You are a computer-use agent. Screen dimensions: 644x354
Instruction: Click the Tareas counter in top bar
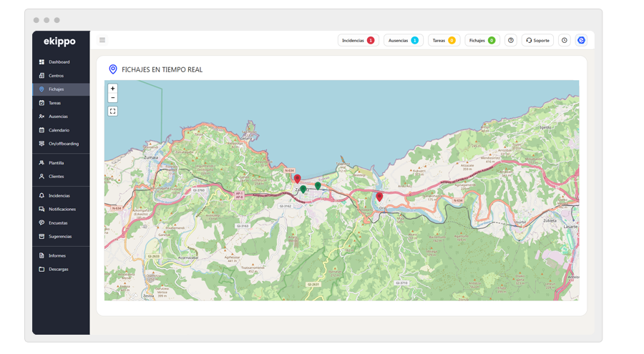click(443, 41)
